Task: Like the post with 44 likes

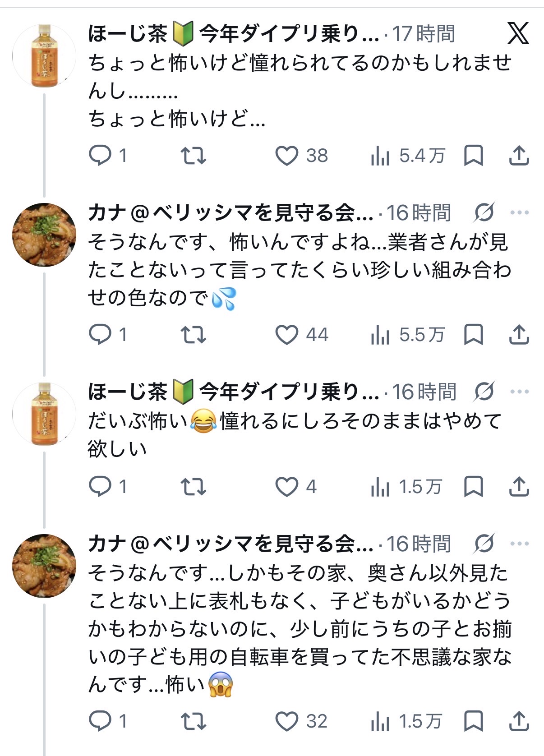Action: tap(287, 335)
